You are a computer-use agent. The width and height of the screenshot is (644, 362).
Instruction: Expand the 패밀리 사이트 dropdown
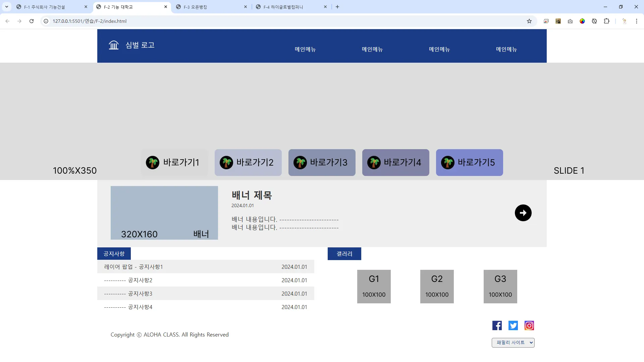[x=513, y=343]
